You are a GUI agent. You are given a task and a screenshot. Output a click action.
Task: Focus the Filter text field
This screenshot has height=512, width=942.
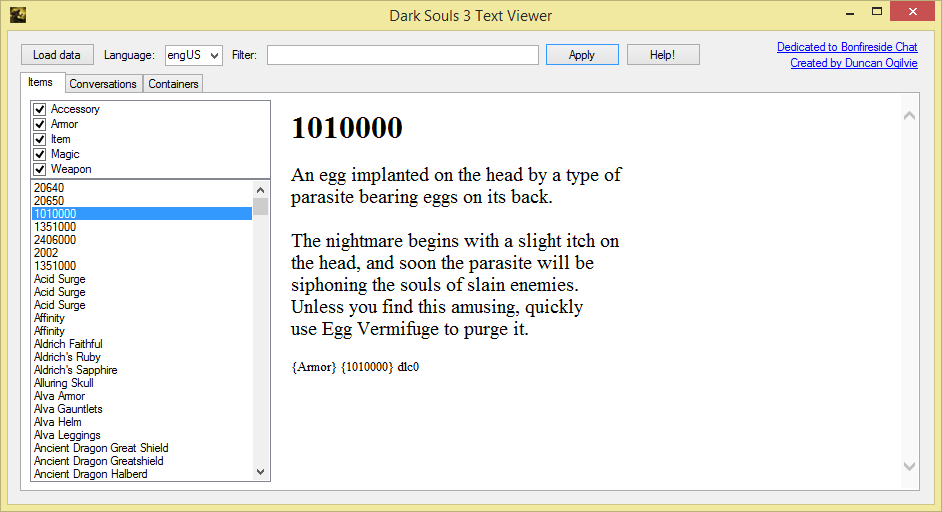point(403,55)
